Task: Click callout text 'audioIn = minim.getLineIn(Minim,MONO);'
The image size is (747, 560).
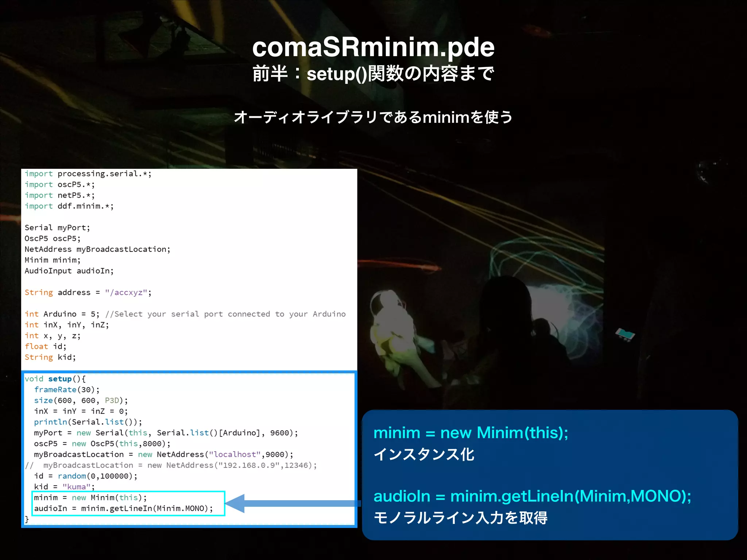Action: tap(532, 497)
